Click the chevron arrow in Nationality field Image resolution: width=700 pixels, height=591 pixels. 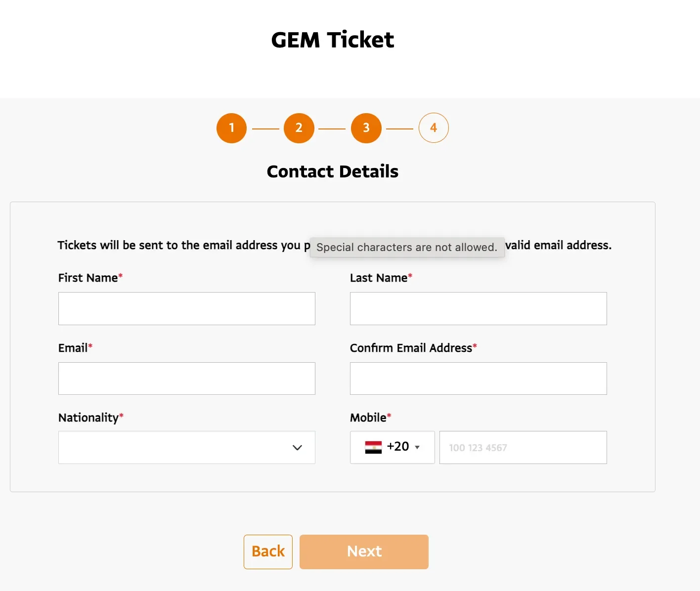pos(297,448)
